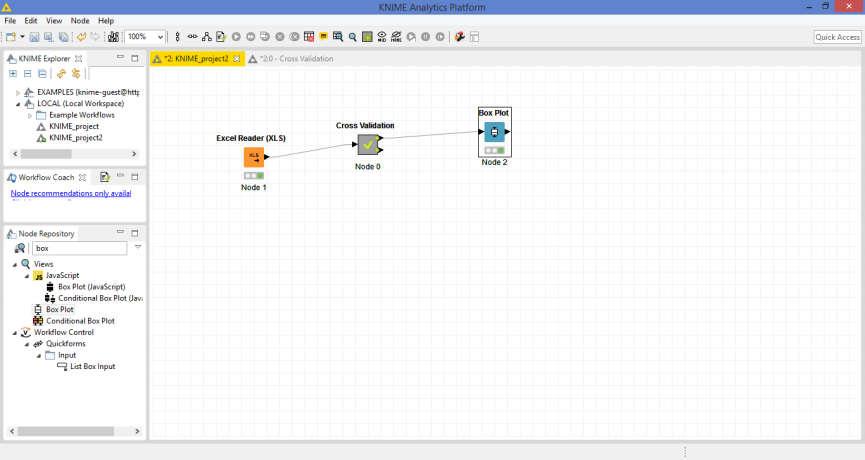Collapse the LOCAL workspace tree node

coord(18,104)
